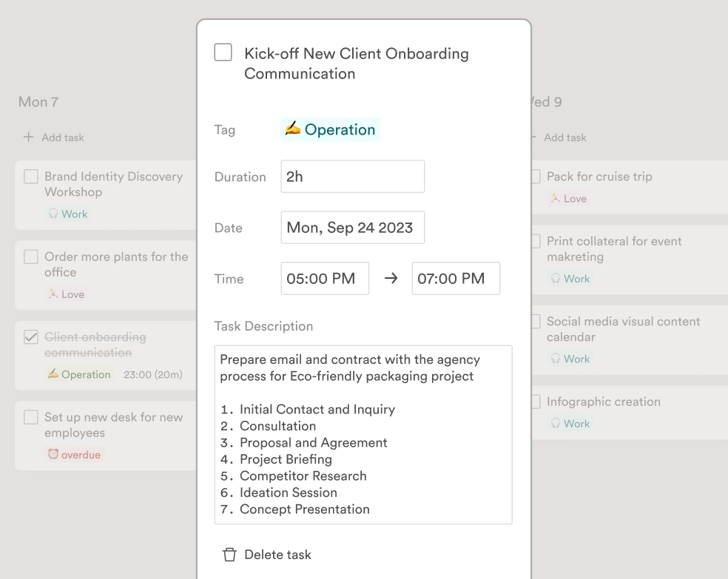Click Add task under Wed 9
This screenshot has height=579, width=728.
point(564,137)
